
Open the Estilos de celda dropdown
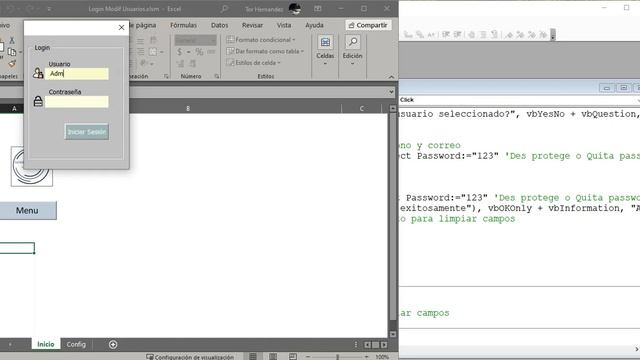[x=253, y=62]
